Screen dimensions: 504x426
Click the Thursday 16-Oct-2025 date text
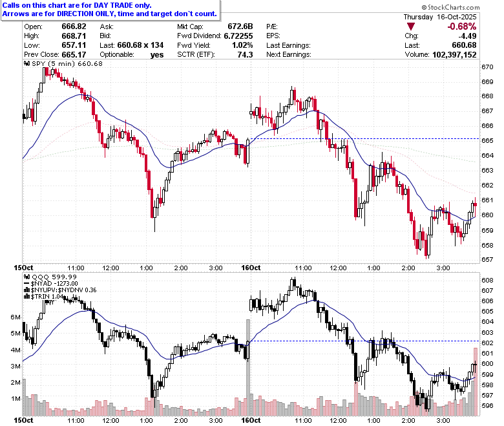[440, 17]
